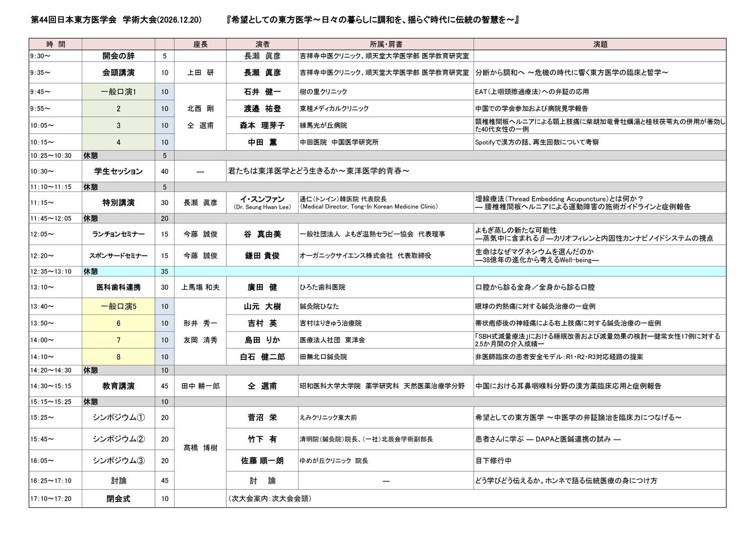The width and height of the screenshot is (756, 535).
Task: Click the 演題 column header
Action: click(600, 44)
